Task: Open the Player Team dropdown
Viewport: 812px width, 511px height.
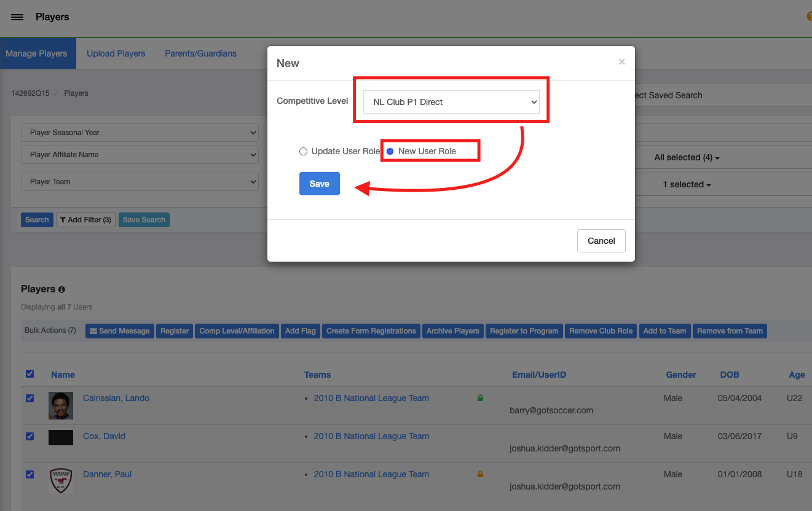Action: click(140, 182)
